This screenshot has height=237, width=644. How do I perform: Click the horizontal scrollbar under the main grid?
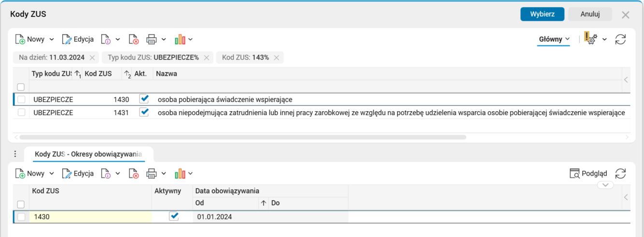241,137
